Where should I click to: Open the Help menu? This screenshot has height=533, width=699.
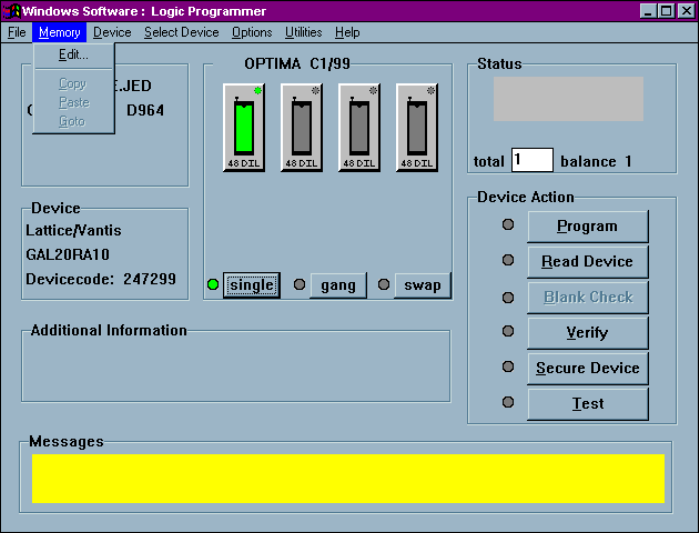[347, 32]
